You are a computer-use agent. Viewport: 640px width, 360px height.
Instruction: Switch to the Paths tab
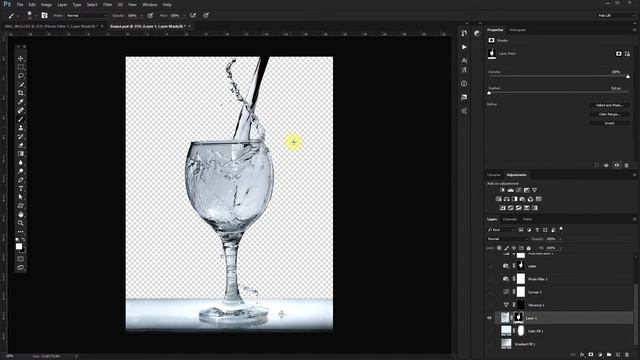click(x=527, y=219)
